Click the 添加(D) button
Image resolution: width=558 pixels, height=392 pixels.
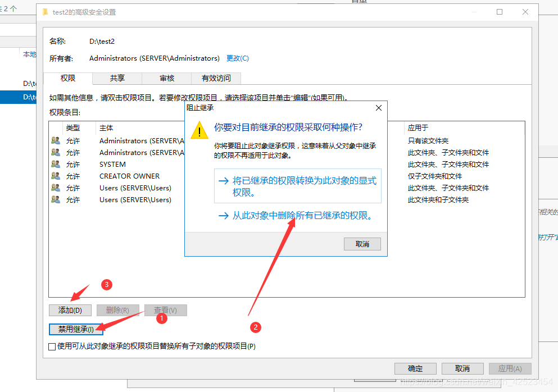[70, 309]
